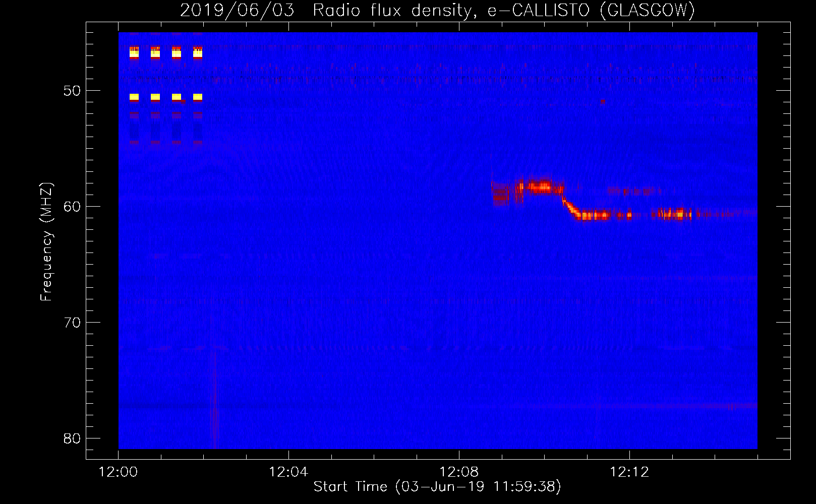Click the 'Frequency (MHZ)' axis label
The height and width of the screenshot is (504, 816).
pyautogui.click(x=46, y=242)
